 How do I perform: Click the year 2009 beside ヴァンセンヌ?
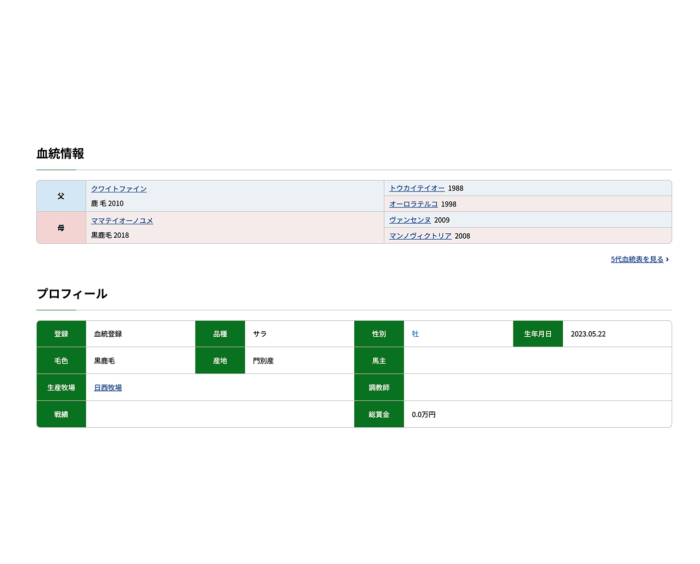click(442, 220)
